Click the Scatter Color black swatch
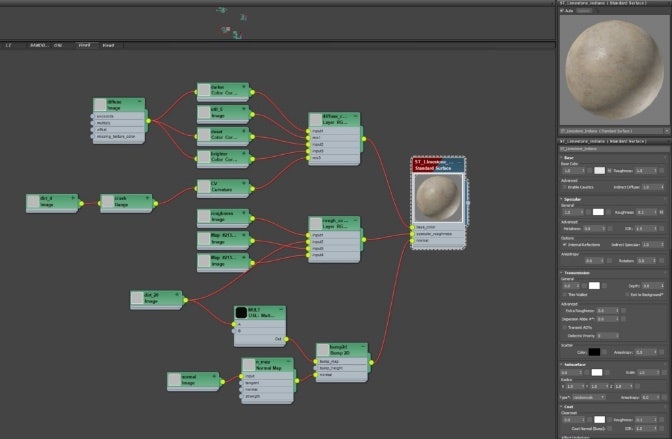672x439 pixels. point(594,352)
